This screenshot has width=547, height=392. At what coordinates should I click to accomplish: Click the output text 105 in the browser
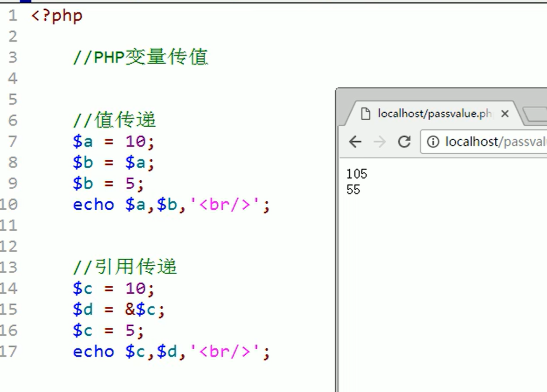coord(357,173)
